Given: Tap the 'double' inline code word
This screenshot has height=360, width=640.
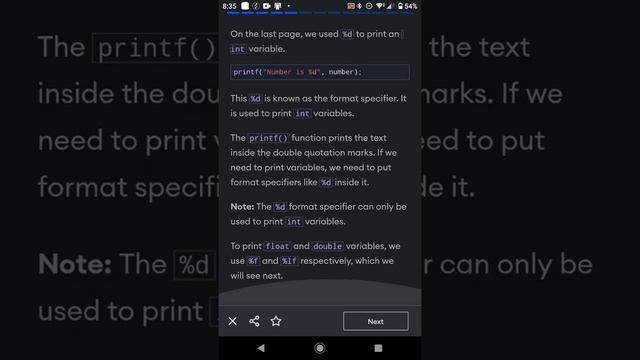Looking at the screenshot, I should click(x=327, y=246).
